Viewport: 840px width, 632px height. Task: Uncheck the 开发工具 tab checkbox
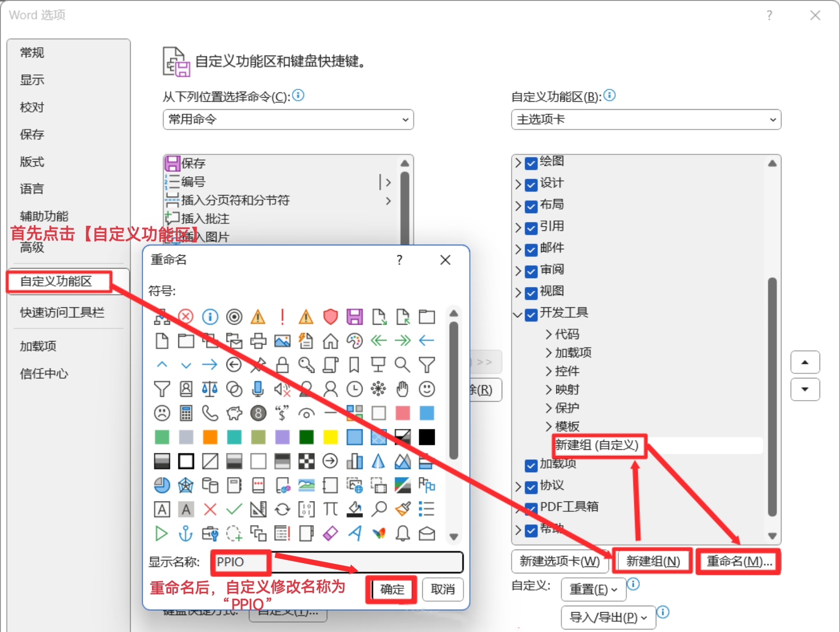(531, 314)
